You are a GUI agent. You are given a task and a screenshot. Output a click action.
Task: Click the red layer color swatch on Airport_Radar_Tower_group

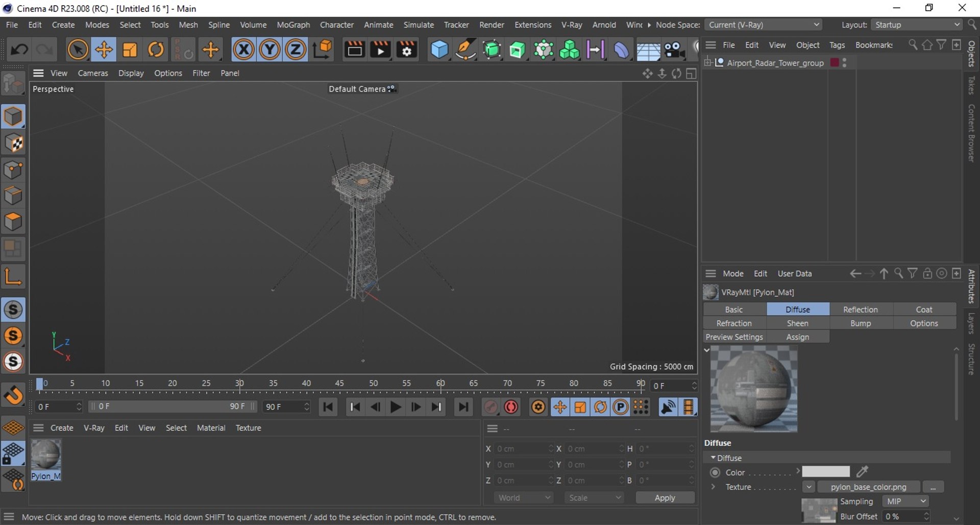coord(835,62)
